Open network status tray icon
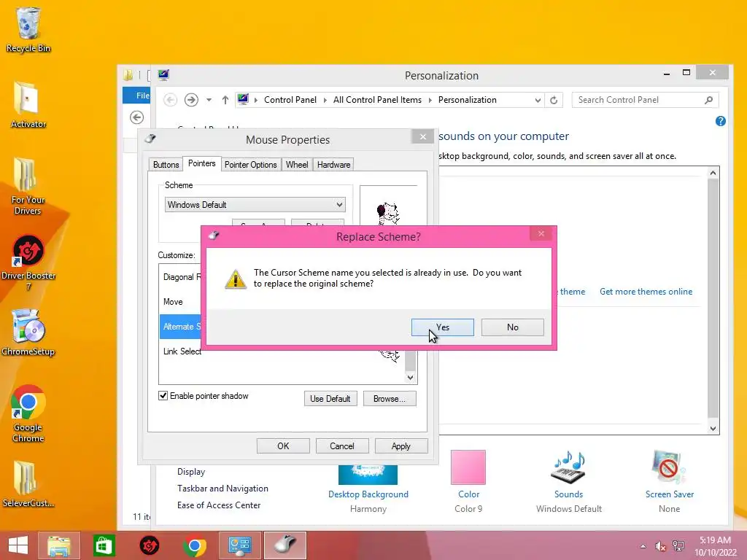Image resolution: width=747 pixels, height=560 pixels. point(678,546)
